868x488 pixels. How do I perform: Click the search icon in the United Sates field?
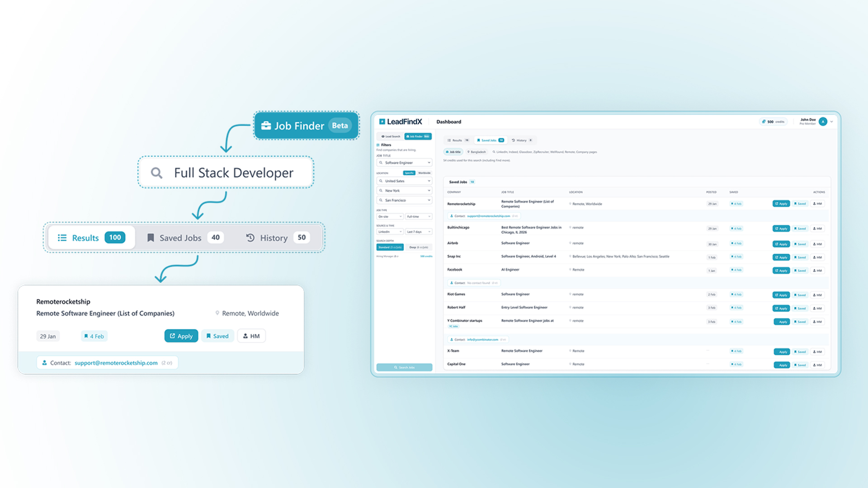pos(381,181)
